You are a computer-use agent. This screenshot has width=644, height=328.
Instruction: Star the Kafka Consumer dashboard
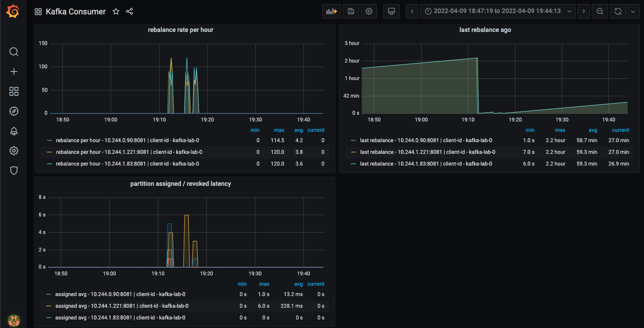click(x=116, y=12)
